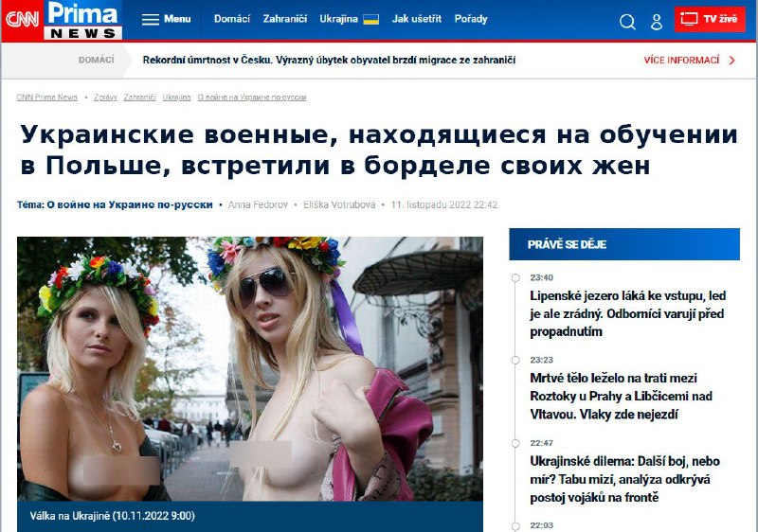Click the Více informací chevron arrow
The width and height of the screenshot is (758, 532).
(731, 61)
